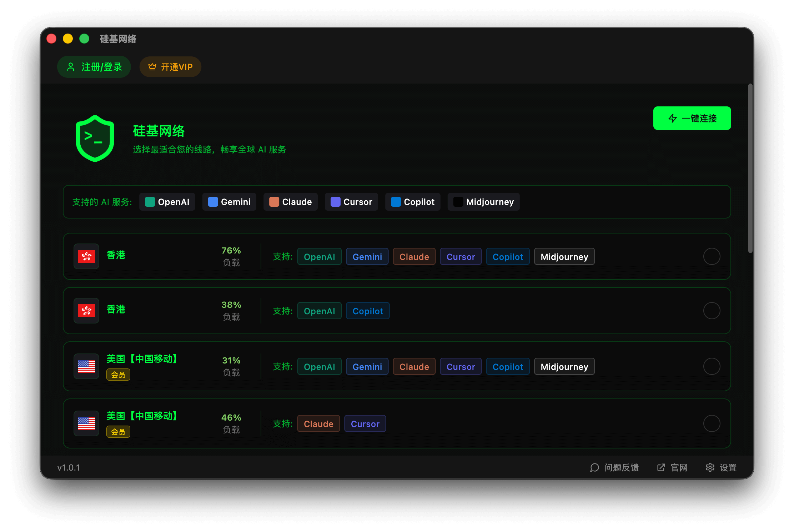Screen dimensions: 794x532
Task: Select the 76% 香港 server radio button
Action: pos(712,256)
